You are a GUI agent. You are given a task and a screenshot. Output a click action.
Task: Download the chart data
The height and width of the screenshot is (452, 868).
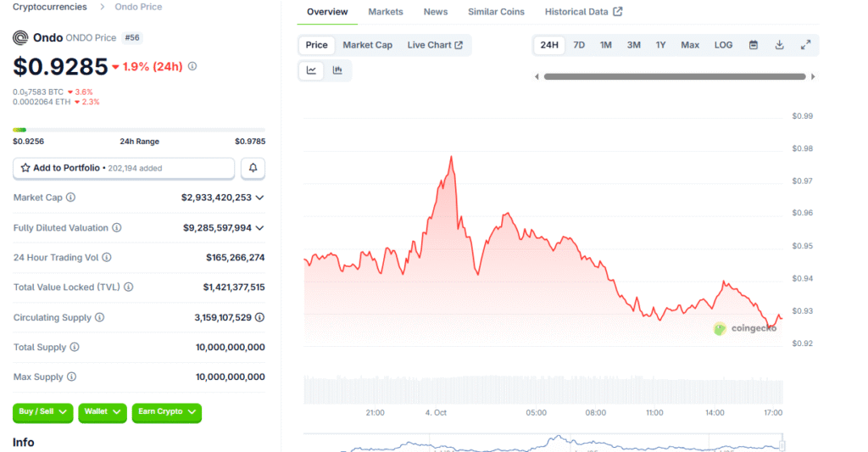point(779,45)
